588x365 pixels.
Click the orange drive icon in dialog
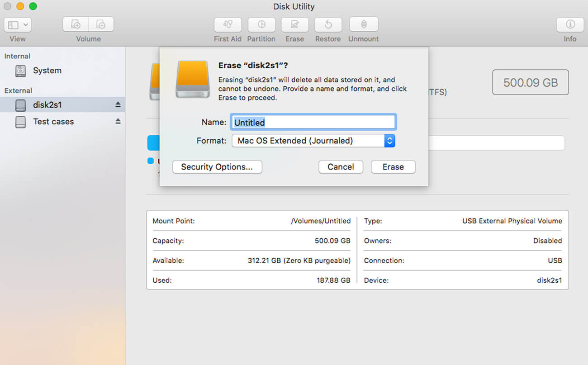[x=193, y=79]
